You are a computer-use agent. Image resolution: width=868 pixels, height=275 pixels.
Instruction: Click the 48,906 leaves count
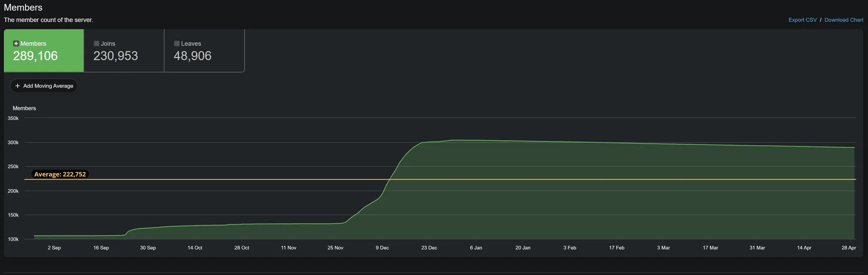[x=192, y=56]
